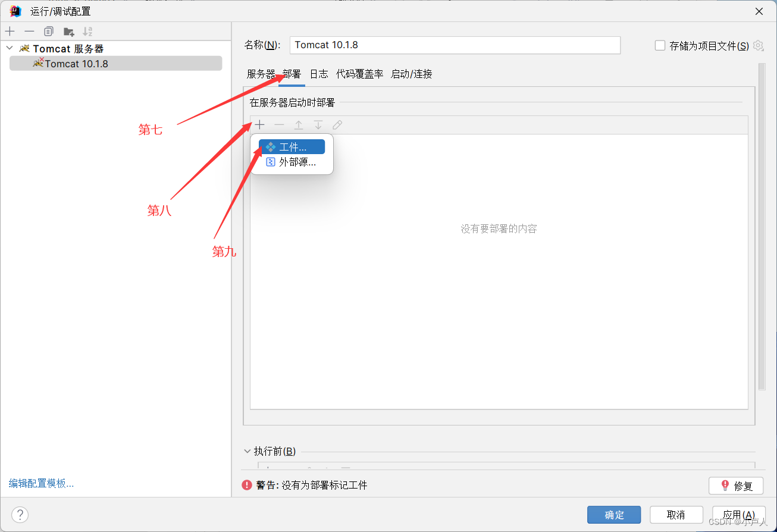Open help with question mark icon
Screen dimensions: 777x532
[x=20, y=515]
